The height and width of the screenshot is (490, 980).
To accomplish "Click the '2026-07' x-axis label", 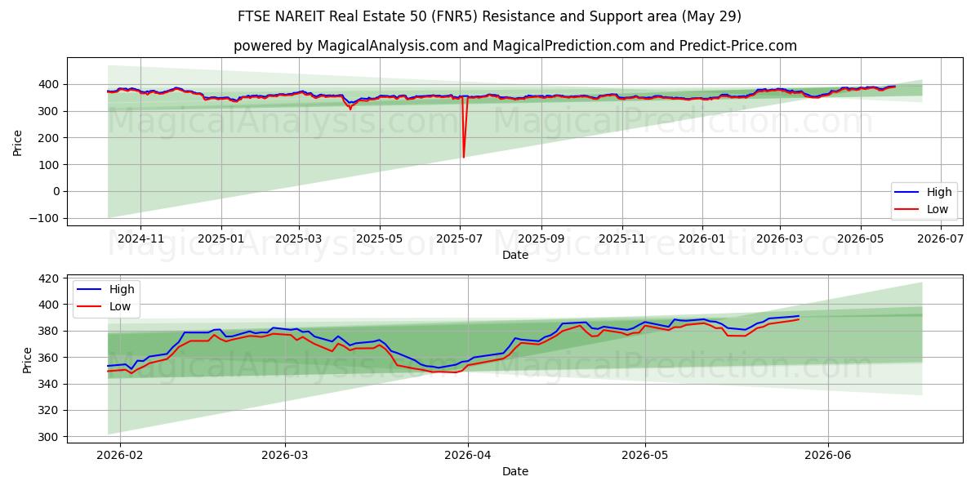I will (x=941, y=238).
